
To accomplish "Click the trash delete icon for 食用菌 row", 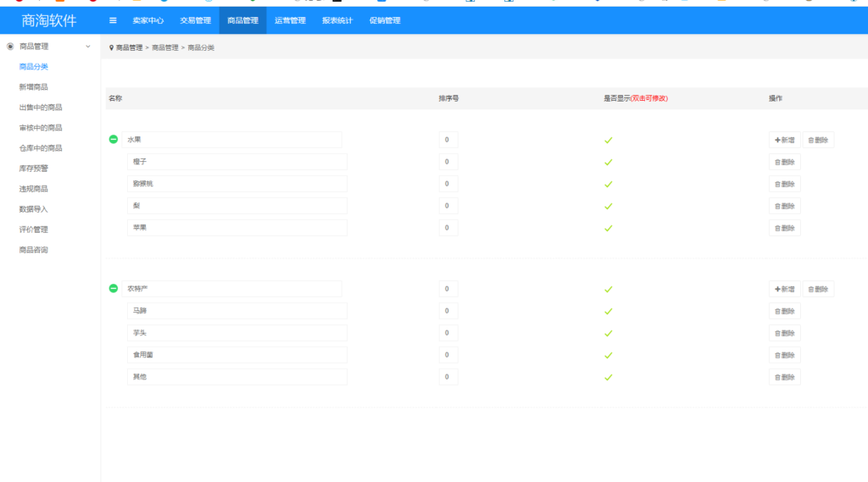I will [x=778, y=356].
